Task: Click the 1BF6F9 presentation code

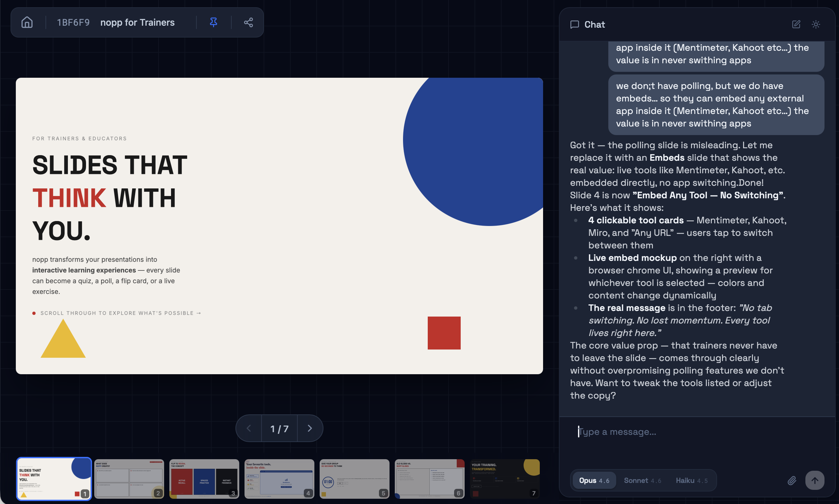Action: (x=73, y=22)
